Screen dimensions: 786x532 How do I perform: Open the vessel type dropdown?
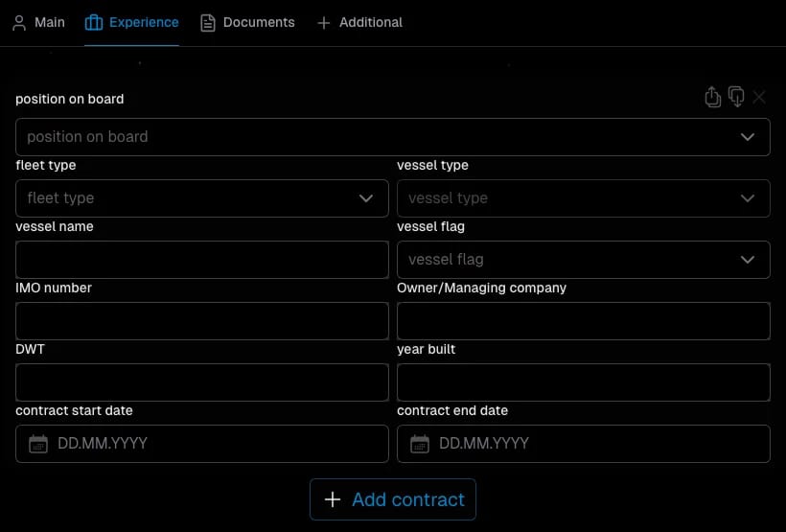click(583, 198)
